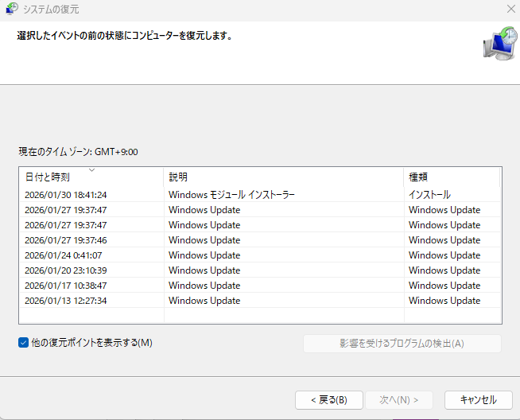Click the 次へ(N) next button
The height and width of the screenshot is (420, 520).
[399, 399]
